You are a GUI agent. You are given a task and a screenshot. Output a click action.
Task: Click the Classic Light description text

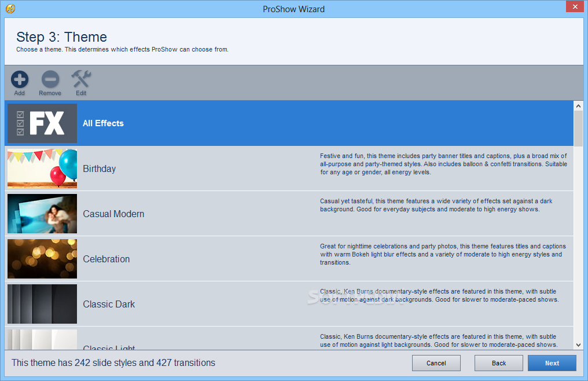pyautogui.click(x=439, y=340)
